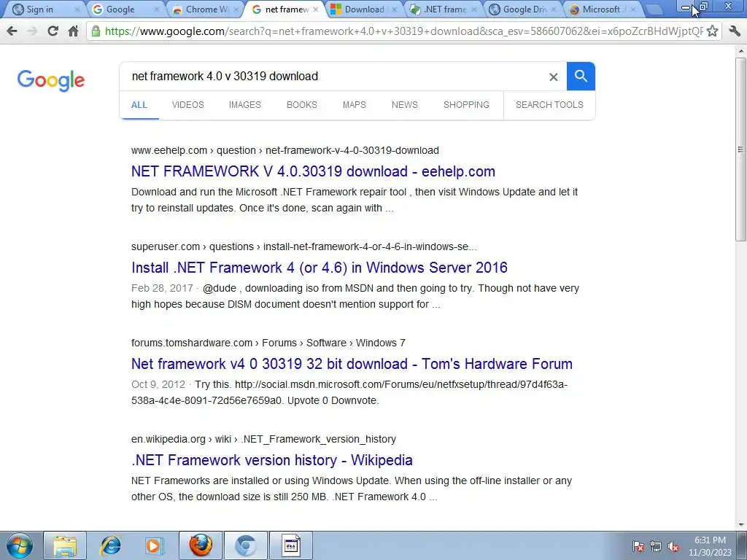This screenshot has width=747, height=560.
Task: Click the Google logo
Action: click(51, 80)
